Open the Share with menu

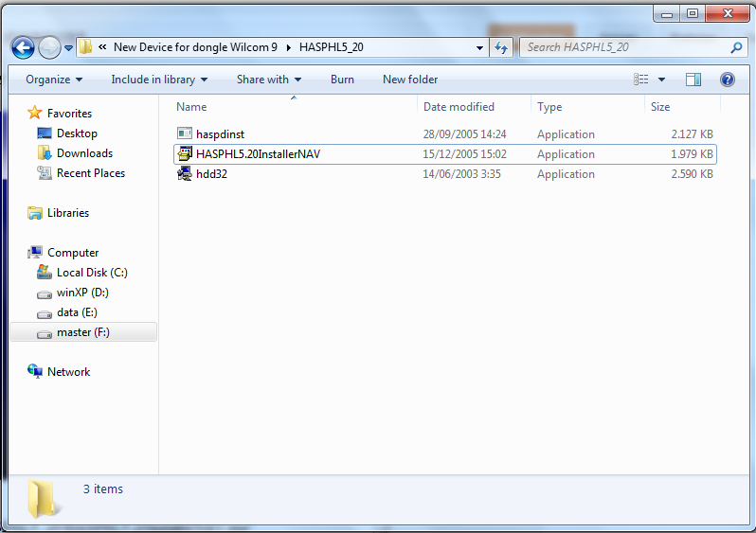pos(268,80)
